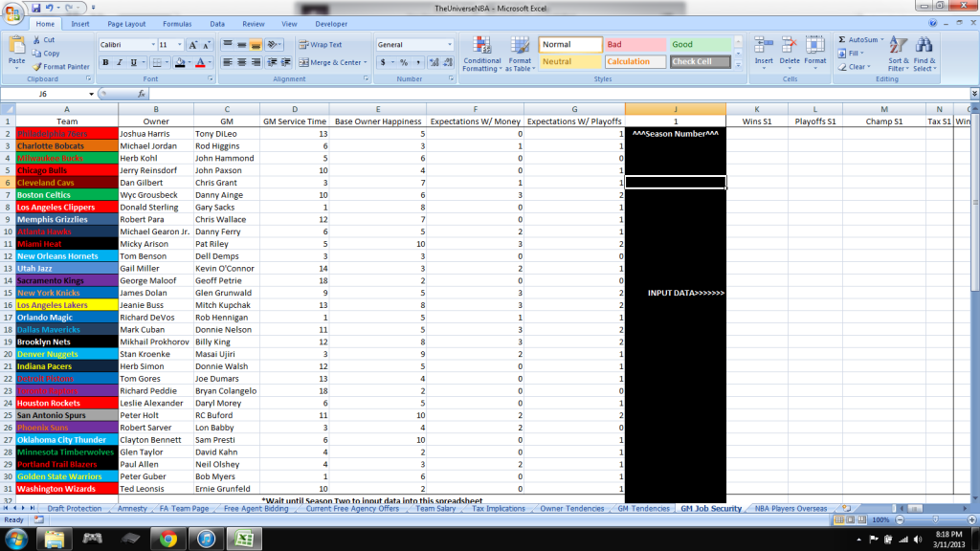Toggle center horizontal alignment

pos(242,62)
